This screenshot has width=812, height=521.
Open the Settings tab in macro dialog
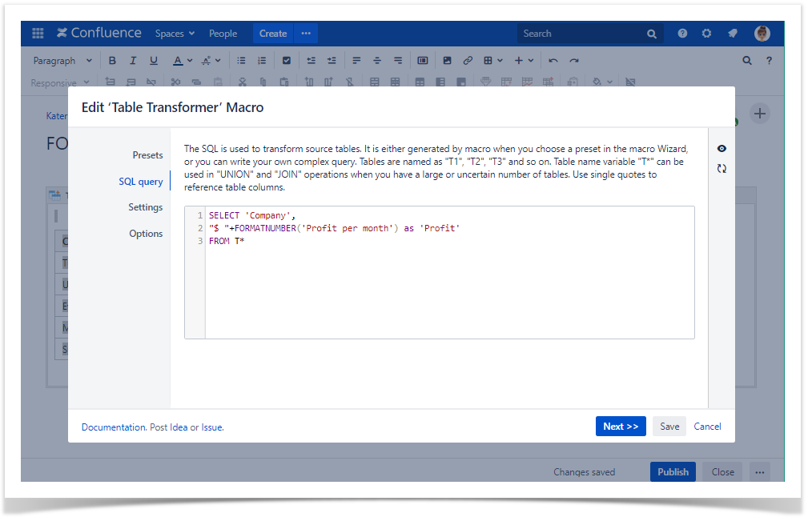pyautogui.click(x=145, y=207)
